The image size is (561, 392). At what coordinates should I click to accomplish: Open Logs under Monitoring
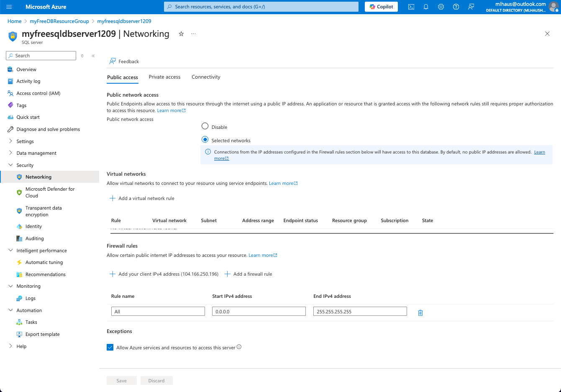point(31,298)
